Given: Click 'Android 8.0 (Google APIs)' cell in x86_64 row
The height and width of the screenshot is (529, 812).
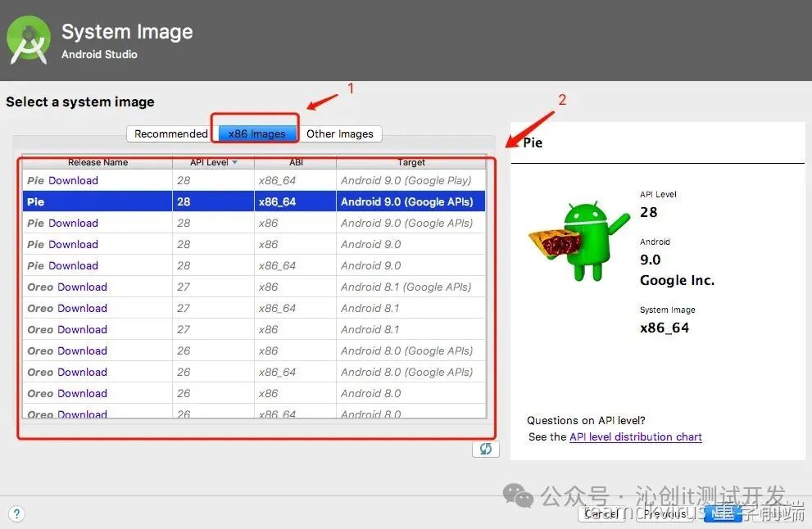Looking at the screenshot, I should [411, 372].
